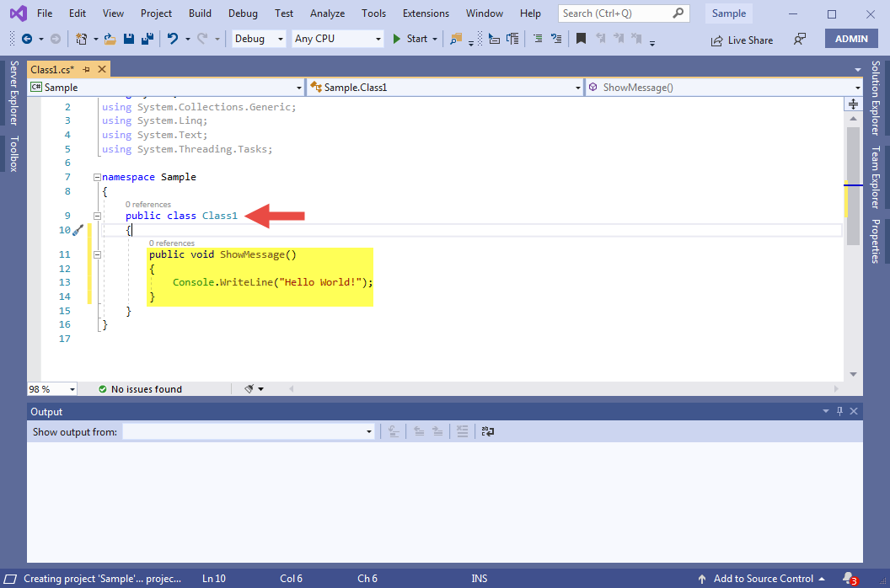The width and height of the screenshot is (890, 588).
Task: Open the Build menu
Action: [x=200, y=13]
